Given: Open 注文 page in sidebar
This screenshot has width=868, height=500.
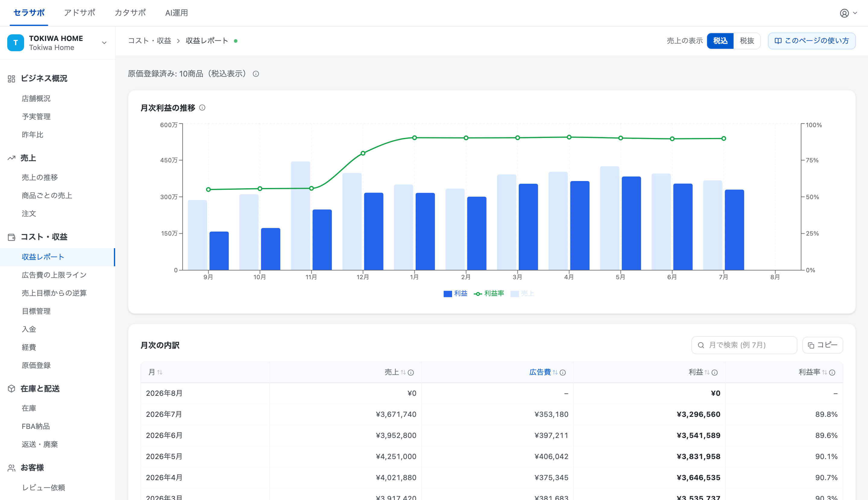Looking at the screenshot, I should [x=29, y=214].
